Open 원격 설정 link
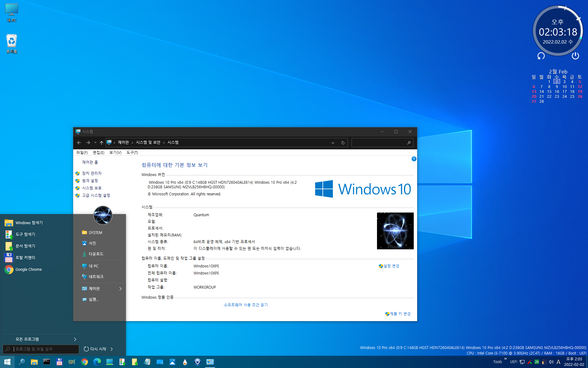 pyautogui.click(x=90, y=181)
